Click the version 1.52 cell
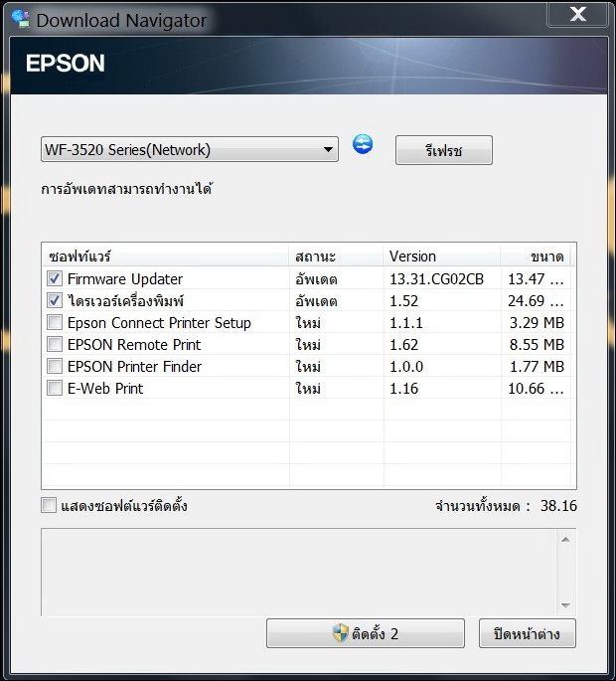616x681 pixels. [403, 300]
